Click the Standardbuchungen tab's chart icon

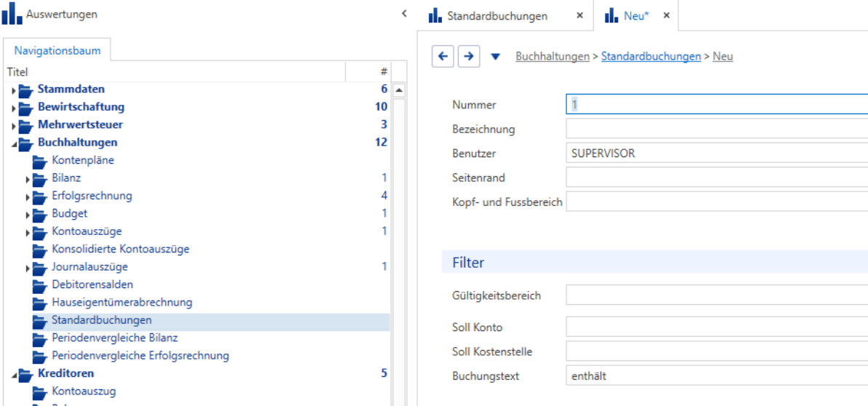[435, 15]
